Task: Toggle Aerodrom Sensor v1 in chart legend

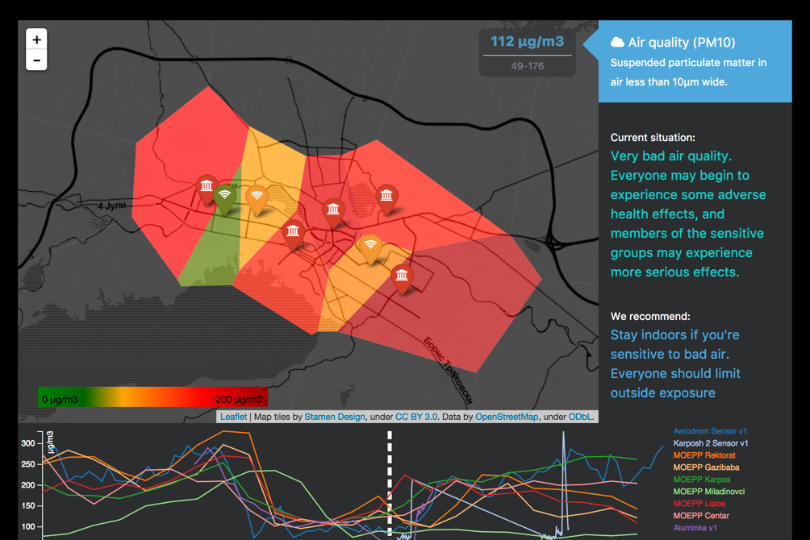Action: pos(711,430)
